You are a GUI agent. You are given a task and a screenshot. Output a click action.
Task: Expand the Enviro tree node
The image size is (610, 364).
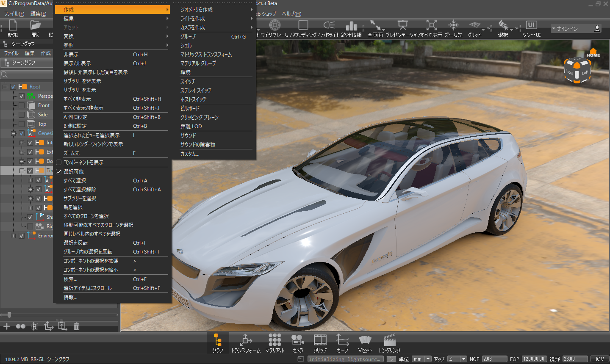[x=13, y=236]
